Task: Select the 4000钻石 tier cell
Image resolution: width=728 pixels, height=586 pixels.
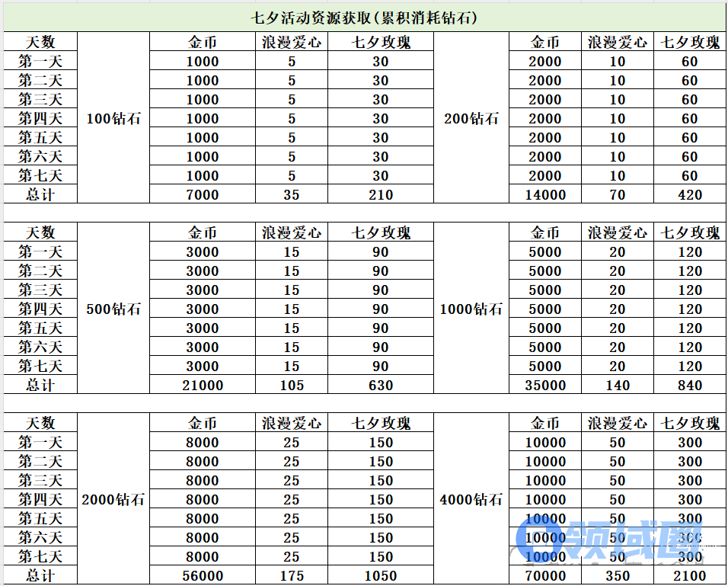Action: tap(471, 499)
